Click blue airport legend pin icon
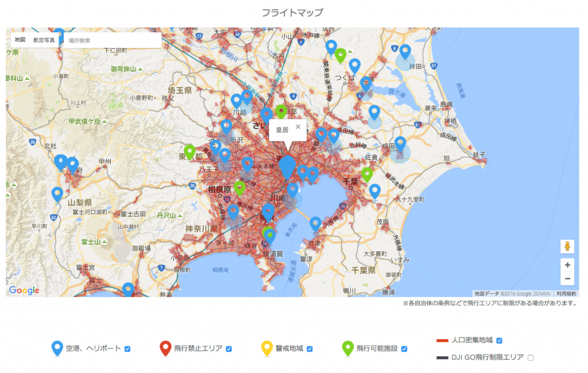Screen dimensions: 588x373 pyautogui.click(x=57, y=349)
